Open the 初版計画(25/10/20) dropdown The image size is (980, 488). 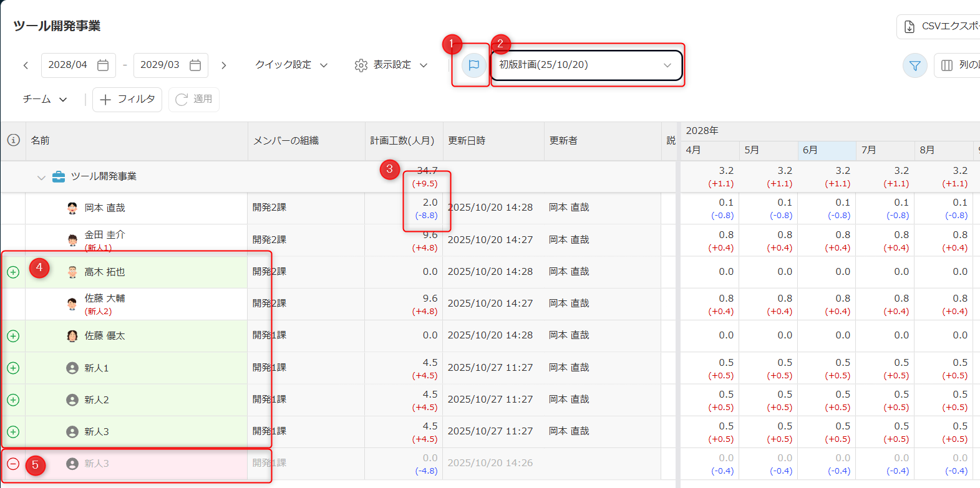[586, 65]
